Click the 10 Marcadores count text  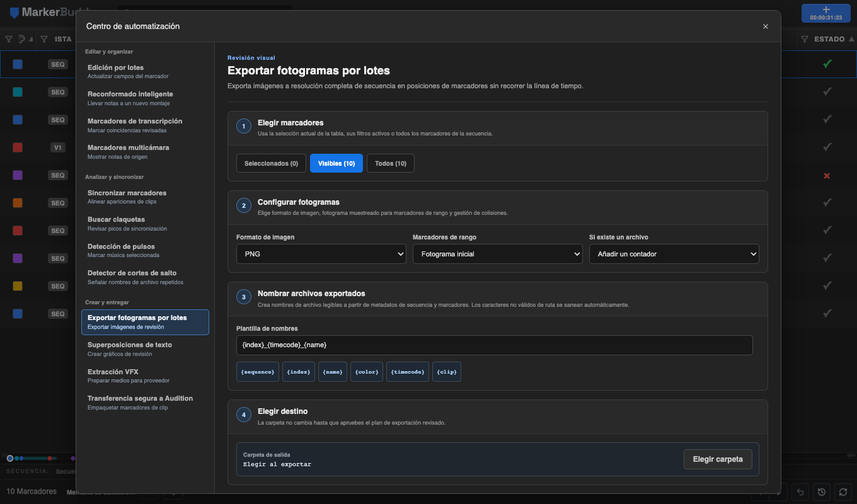32,491
